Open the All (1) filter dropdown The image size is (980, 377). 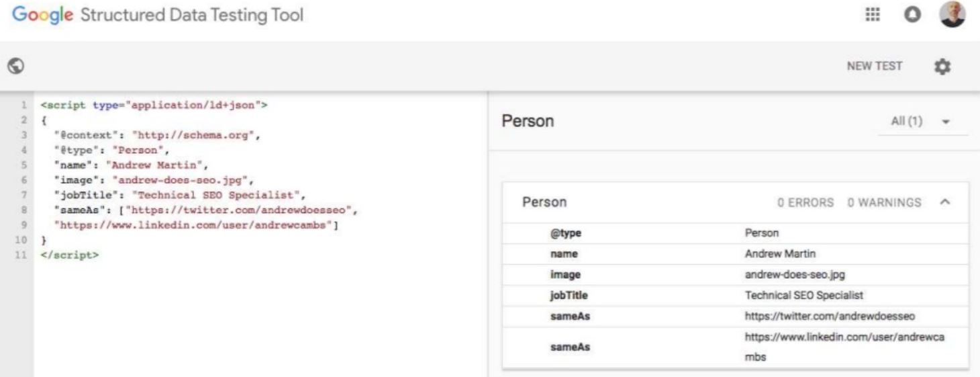[x=922, y=122]
